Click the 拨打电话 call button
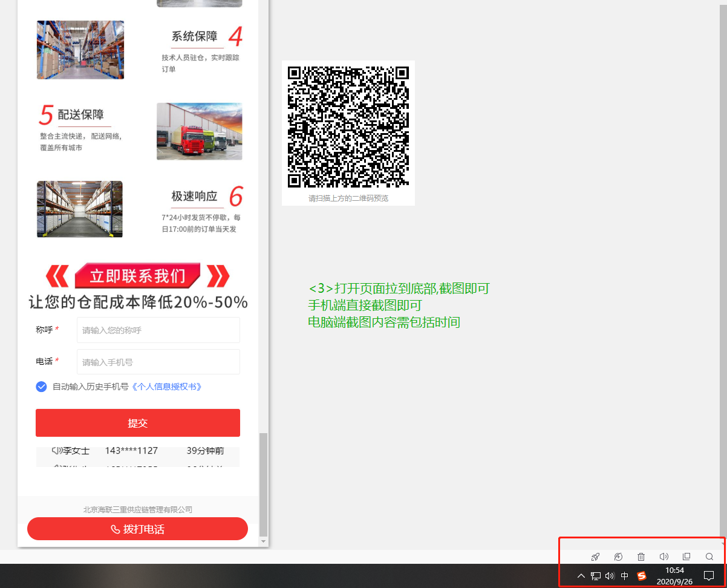727x588 pixels. tap(138, 529)
